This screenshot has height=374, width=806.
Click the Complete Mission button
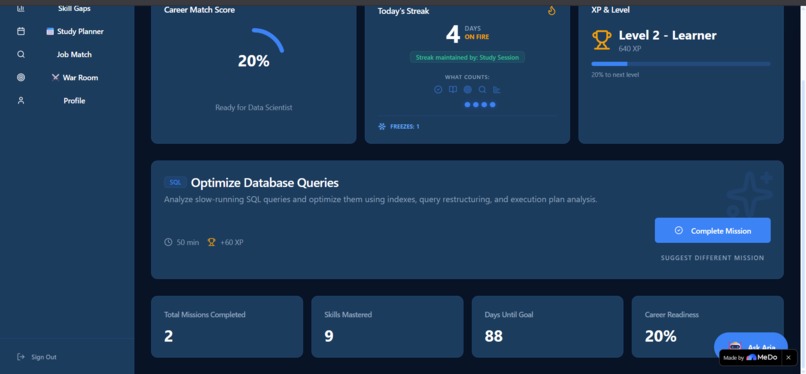[x=712, y=230]
